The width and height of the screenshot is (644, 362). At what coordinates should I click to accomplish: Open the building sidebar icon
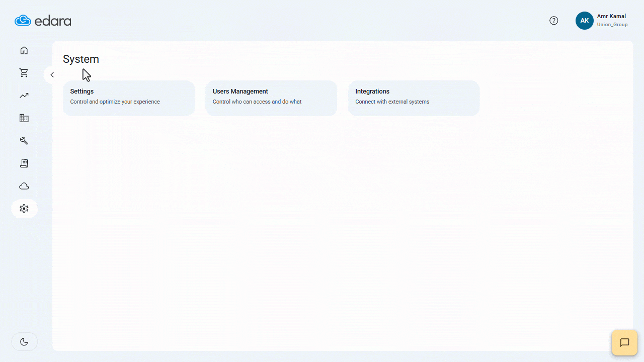(x=24, y=118)
